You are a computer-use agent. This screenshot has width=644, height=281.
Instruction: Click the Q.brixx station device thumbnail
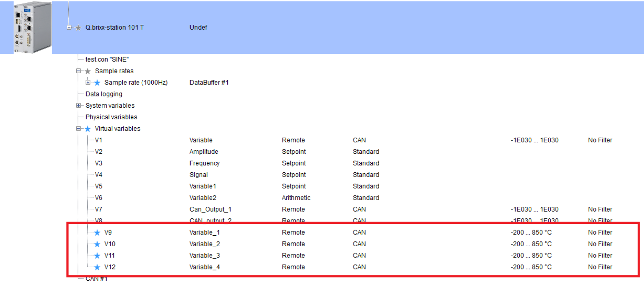pyautogui.click(x=32, y=27)
